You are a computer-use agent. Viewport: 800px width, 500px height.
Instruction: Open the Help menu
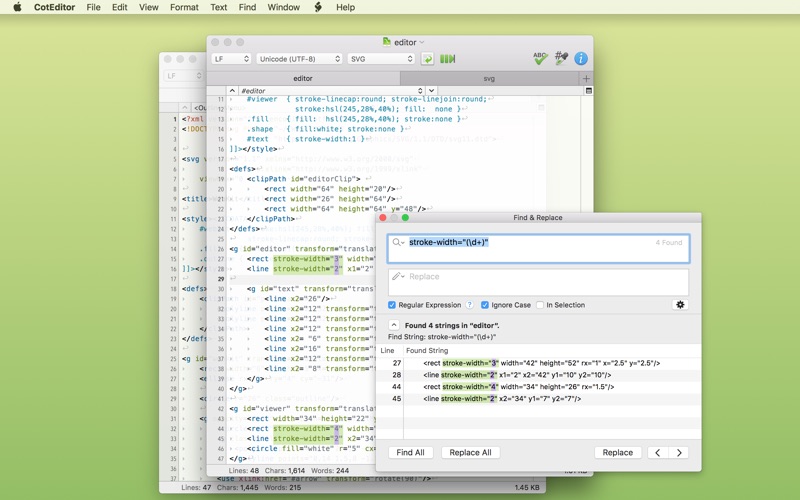pos(345,7)
